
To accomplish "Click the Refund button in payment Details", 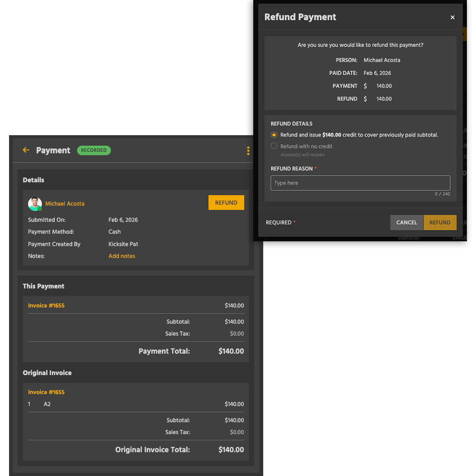I will tap(226, 202).
